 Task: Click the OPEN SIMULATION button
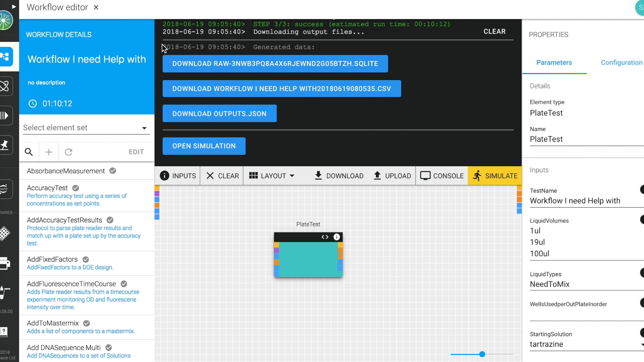[204, 146]
